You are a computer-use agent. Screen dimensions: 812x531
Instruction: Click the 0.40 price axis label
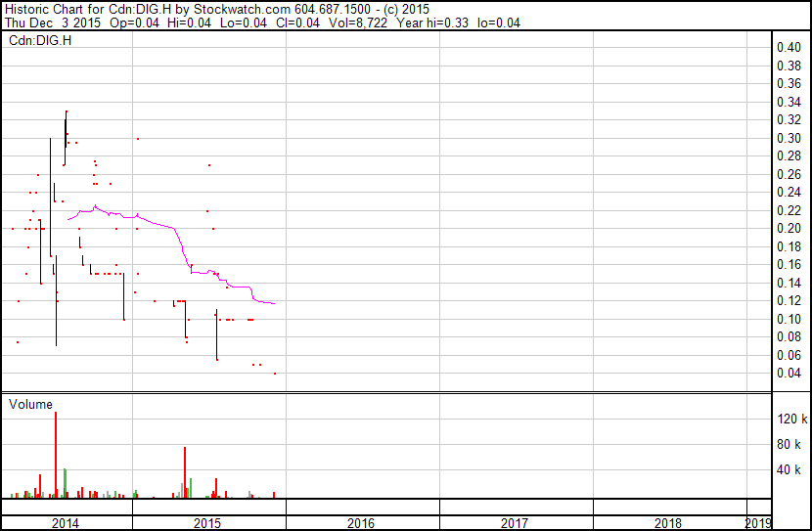(789, 47)
